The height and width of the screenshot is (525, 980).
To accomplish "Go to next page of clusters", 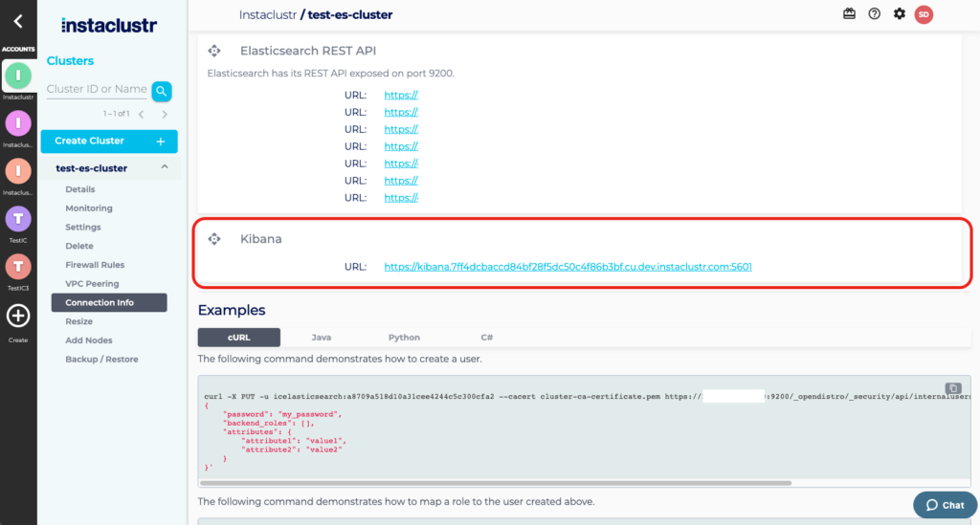I will click(x=165, y=115).
